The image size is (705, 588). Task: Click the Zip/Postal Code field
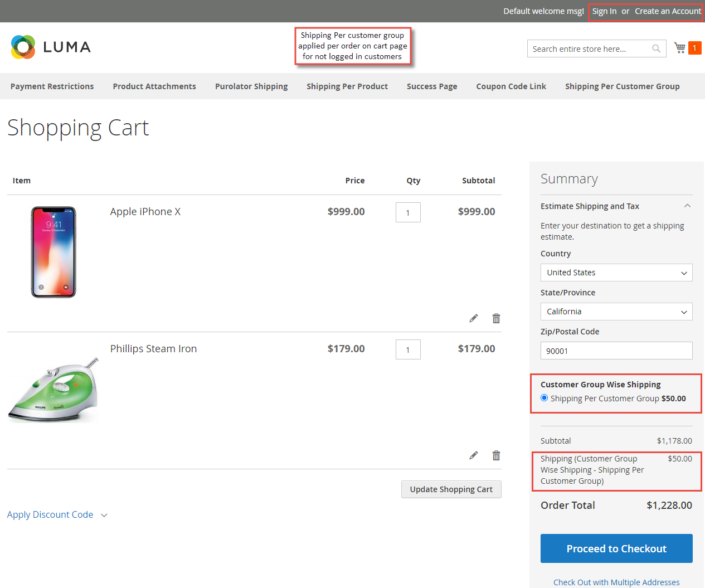tap(616, 351)
